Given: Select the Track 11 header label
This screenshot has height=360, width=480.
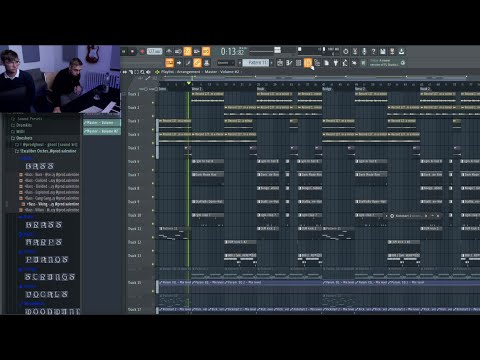Looking at the screenshot, I should (135, 229).
